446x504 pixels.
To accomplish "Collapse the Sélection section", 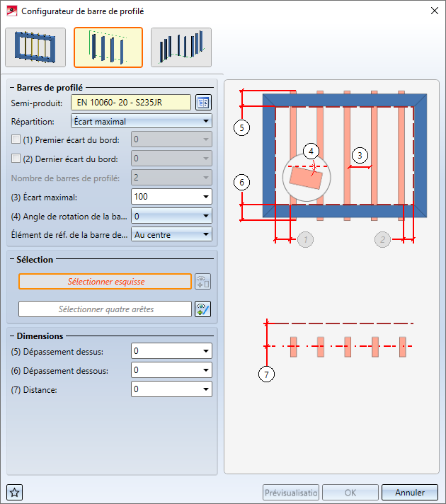I will tap(12, 259).
